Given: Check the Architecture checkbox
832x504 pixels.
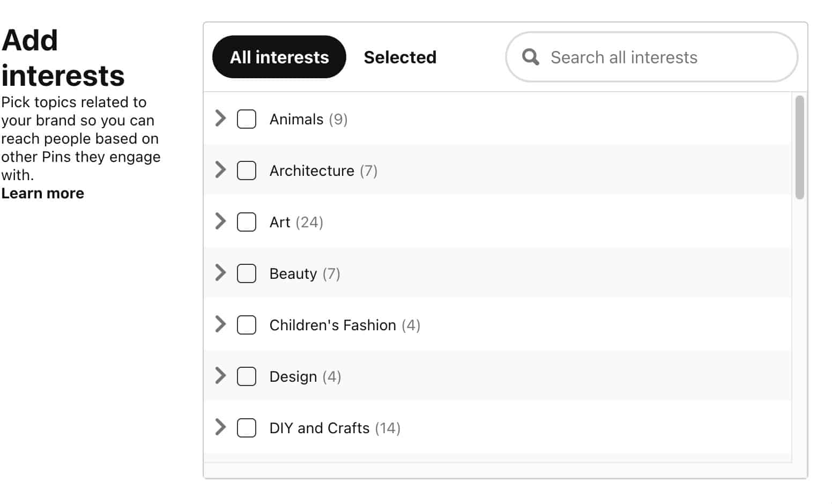Looking at the screenshot, I should [x=247, y=171].
